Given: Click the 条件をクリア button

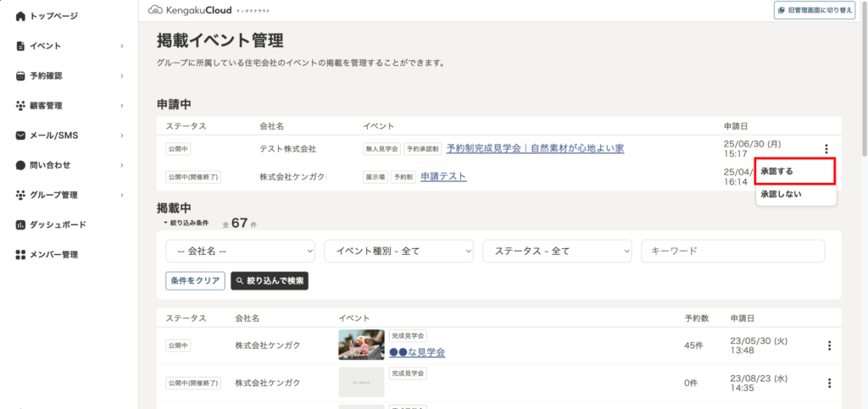Looking at the screenshot, I should 195,281.
